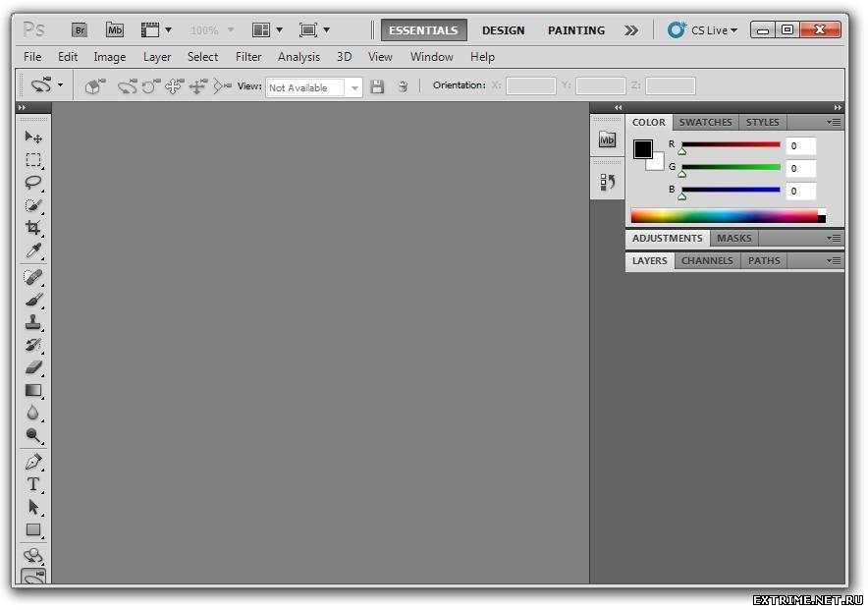Select the Clone Stamp tool
The height and width of the screenshot is (610, 868).
click(33, 322)
